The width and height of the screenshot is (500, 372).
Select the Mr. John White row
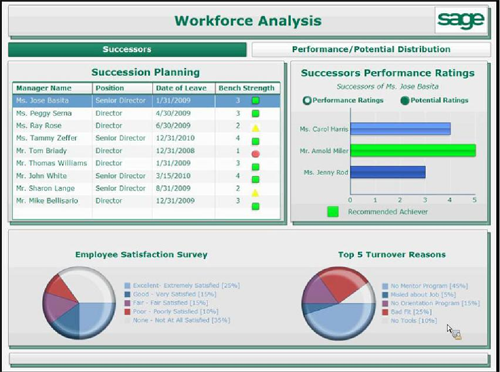click(146, 176)
